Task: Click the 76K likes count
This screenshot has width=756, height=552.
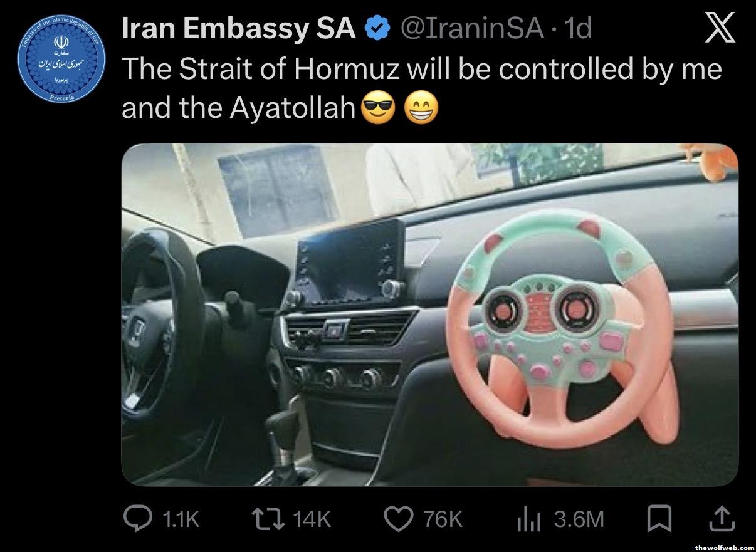Action: (443, 519)
